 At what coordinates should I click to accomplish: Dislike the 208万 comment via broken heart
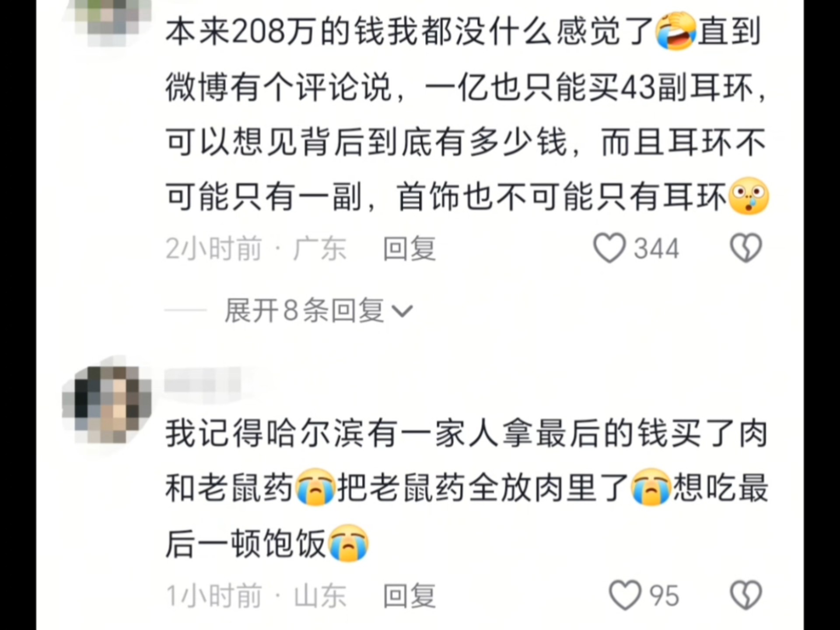tap(746, 248)
